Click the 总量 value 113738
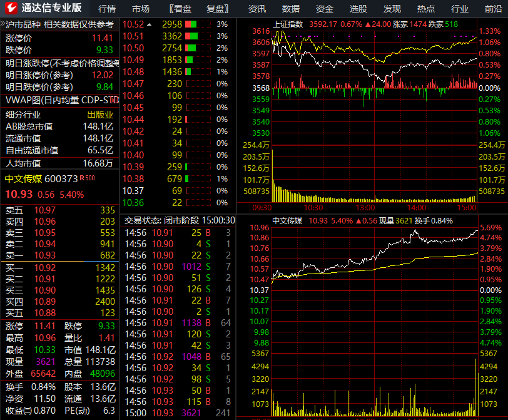The image size is (508, 420). point(99,362)
